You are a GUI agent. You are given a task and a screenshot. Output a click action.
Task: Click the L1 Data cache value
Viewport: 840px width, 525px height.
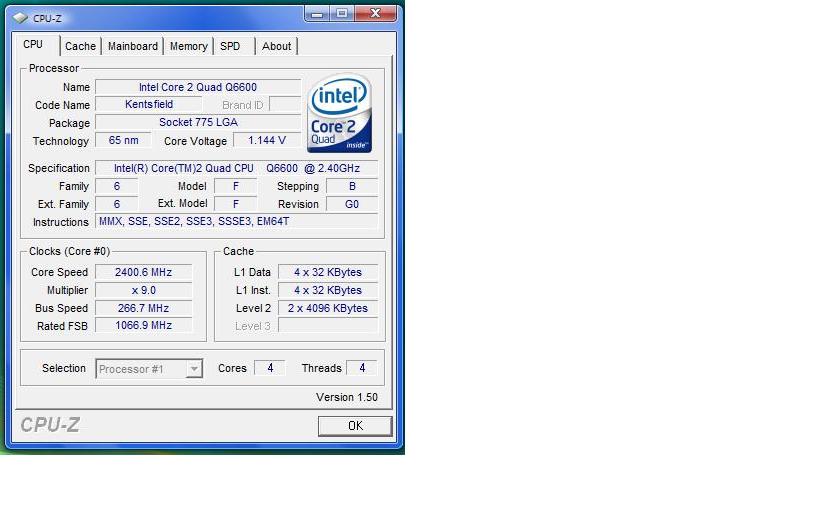pyautogui.click(x=328, y=272)
